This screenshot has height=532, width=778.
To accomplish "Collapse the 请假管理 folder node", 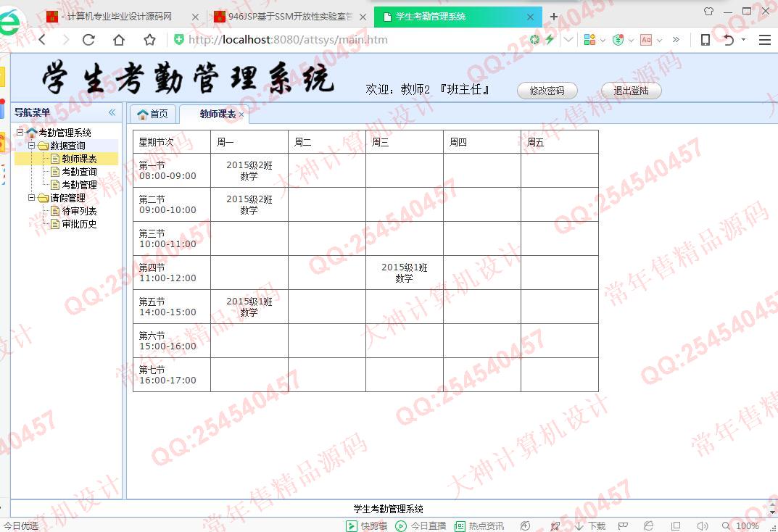I will (31, 197).
